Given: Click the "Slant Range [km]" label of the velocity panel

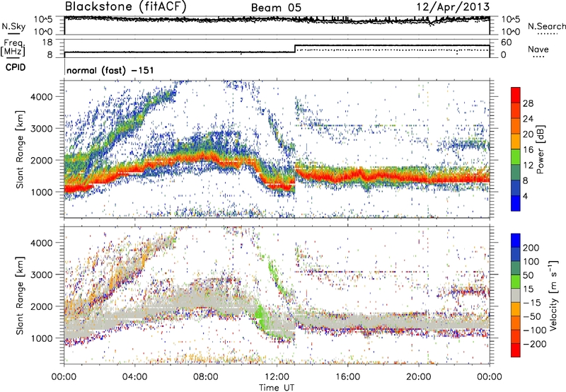Looking at the screenshot, I should click(x=20, y=296).
